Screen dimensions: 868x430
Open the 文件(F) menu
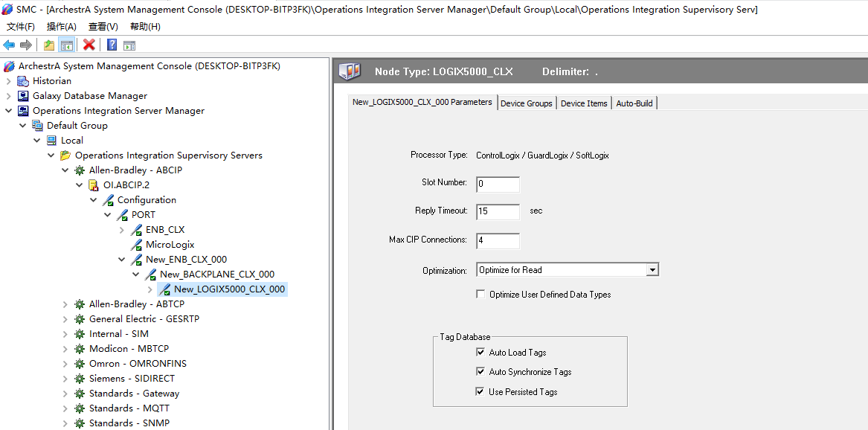pyautogui.click(x=21, y=27)
